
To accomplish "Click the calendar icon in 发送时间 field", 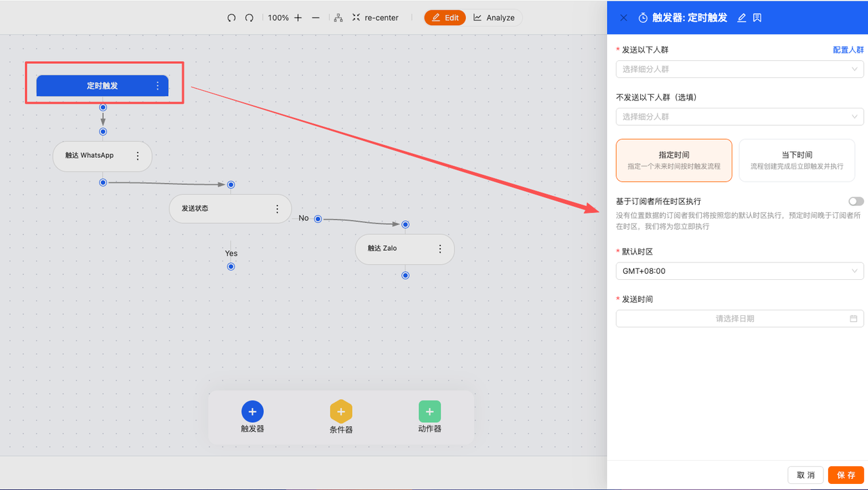I will coord(854,319).
